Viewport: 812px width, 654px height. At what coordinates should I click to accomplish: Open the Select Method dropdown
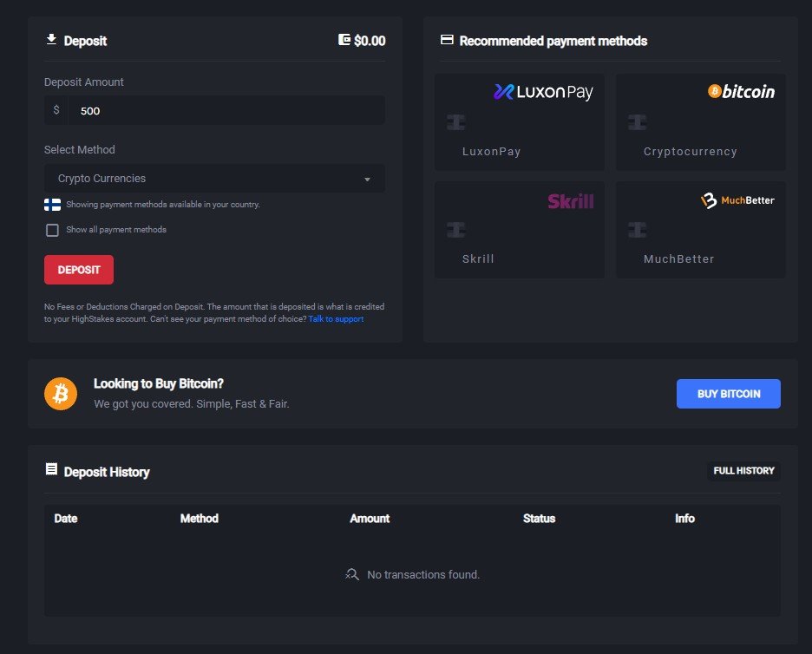point(214,178)
